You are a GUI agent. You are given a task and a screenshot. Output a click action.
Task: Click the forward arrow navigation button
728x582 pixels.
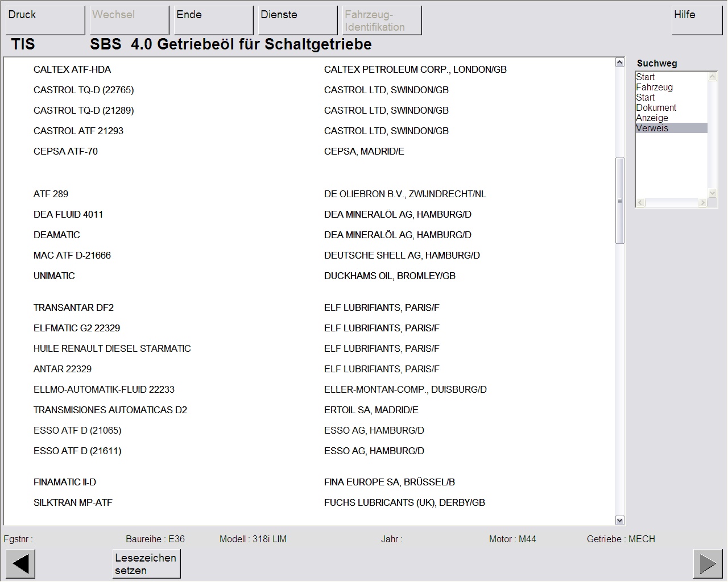708,564
